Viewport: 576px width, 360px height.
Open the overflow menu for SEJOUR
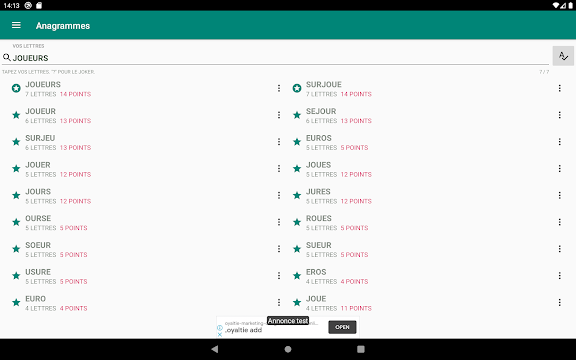[x=559, y=115]
